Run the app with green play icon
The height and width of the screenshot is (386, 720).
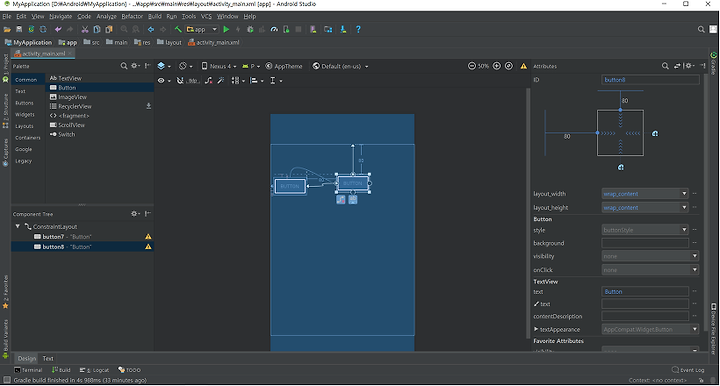[226, 29]
